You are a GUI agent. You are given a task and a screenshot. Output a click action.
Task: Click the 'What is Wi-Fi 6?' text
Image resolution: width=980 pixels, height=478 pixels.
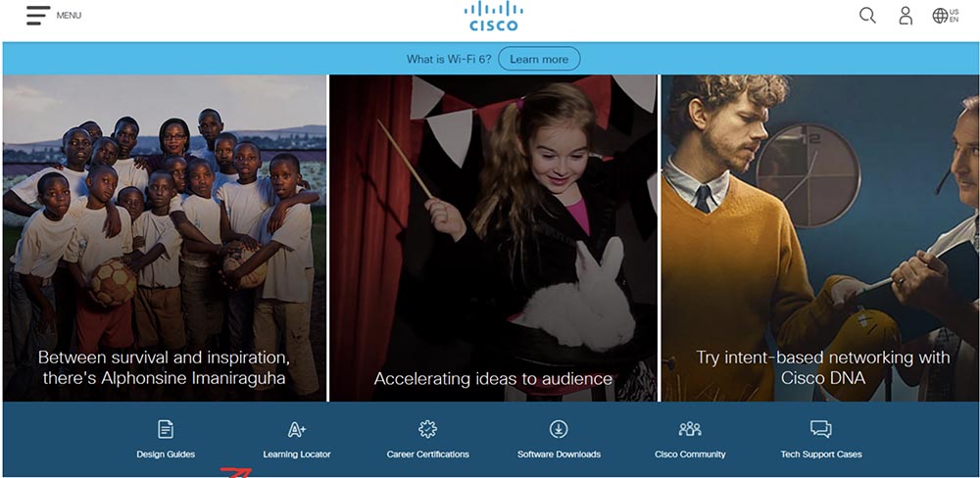[x=449, y=60]
